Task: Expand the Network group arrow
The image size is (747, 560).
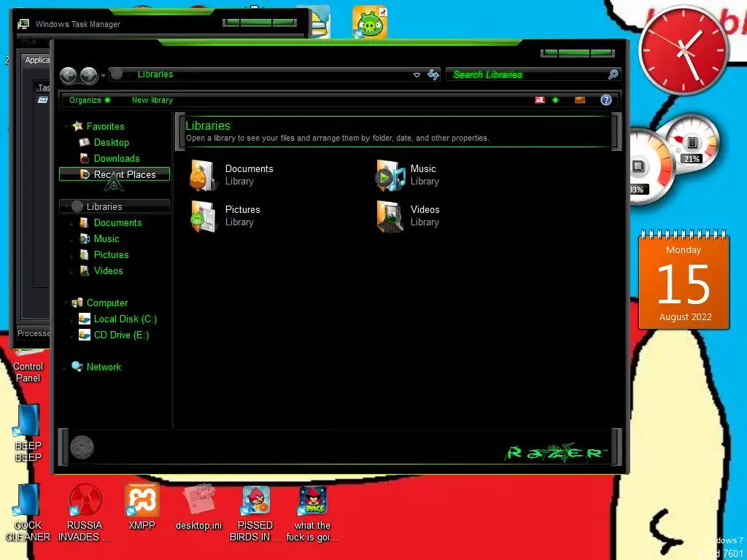Action: point(65,367)
